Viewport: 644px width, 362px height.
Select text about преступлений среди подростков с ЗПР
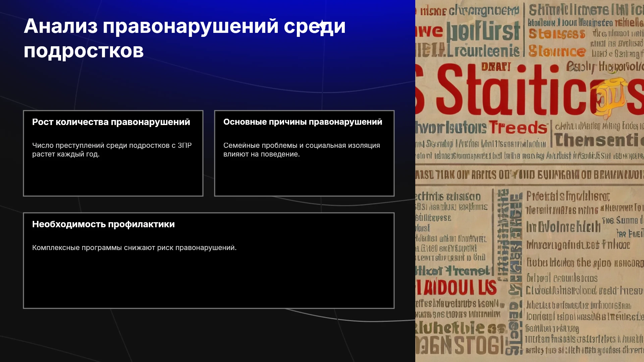(x=112, y=150)
